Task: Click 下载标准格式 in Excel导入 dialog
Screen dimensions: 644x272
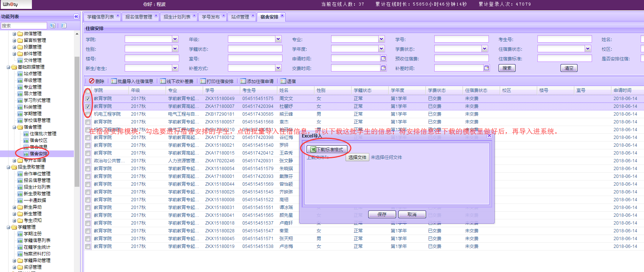Action: pyautogui.click(x=327, y=149)
